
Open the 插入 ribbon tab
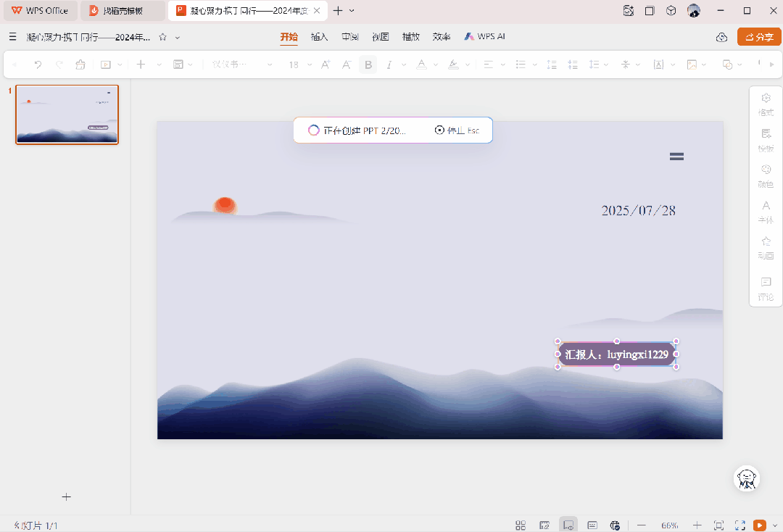319,37
